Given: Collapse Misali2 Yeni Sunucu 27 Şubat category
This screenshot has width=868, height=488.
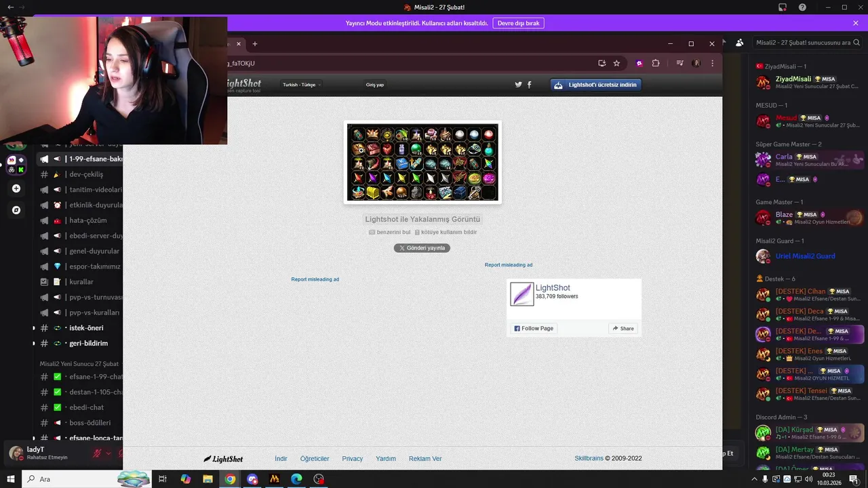Looking at the screenshot, I should point(79,364).
